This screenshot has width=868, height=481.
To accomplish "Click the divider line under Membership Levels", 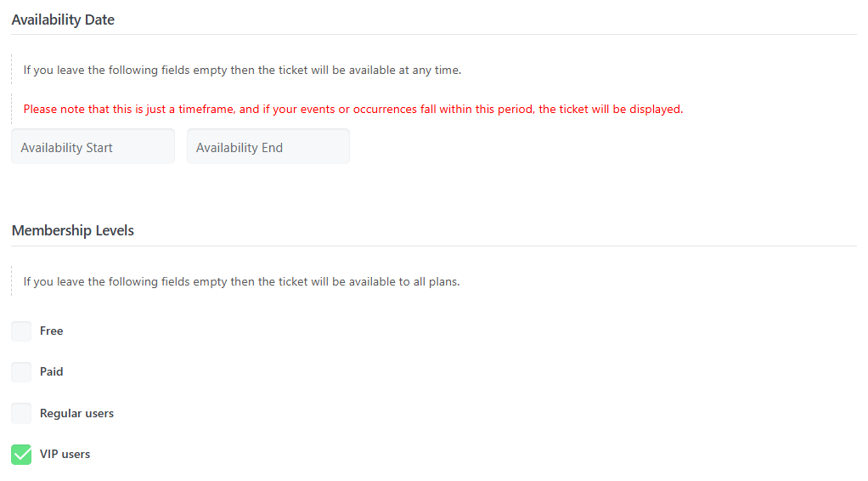I will [x=433, y=246].
